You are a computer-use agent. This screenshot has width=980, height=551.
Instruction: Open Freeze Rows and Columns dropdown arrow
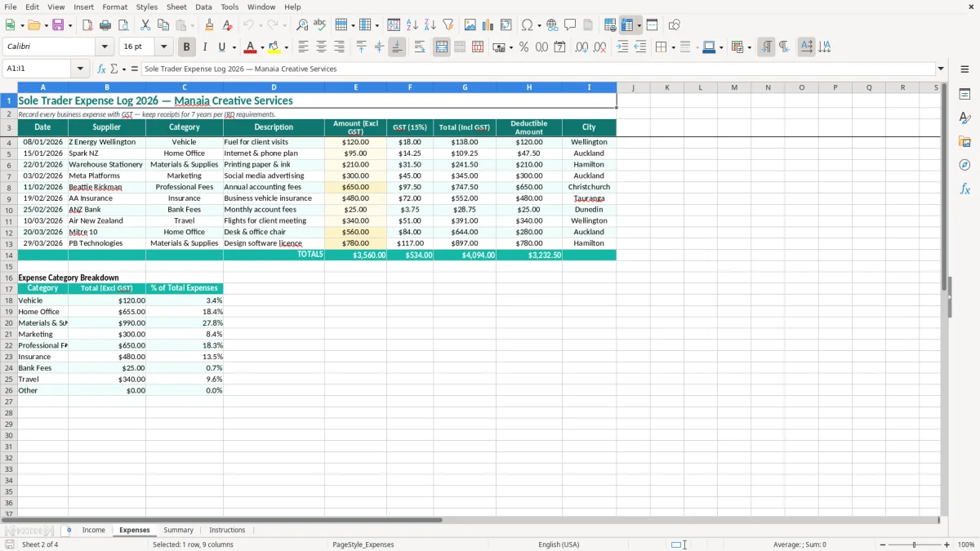tap(639, 25)
